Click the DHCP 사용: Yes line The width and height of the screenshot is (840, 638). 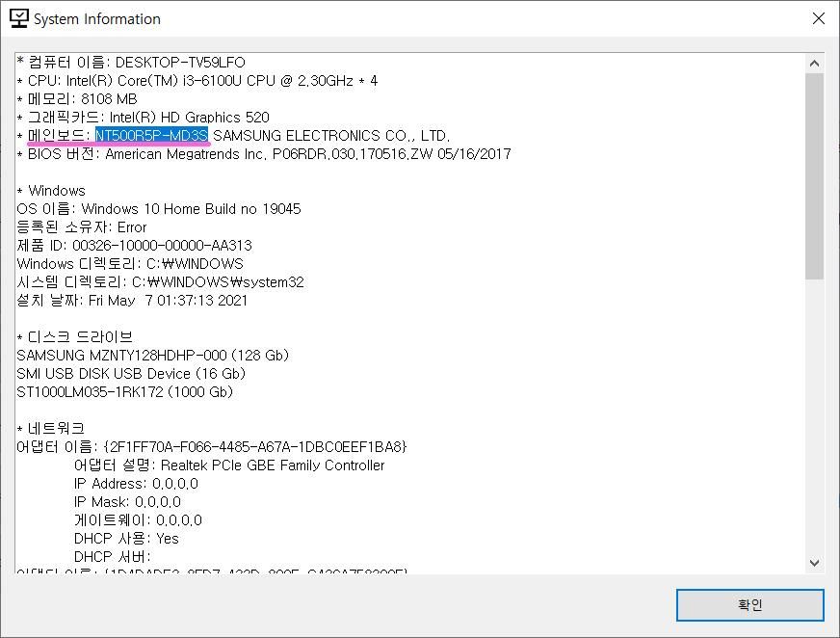point(126,539)
